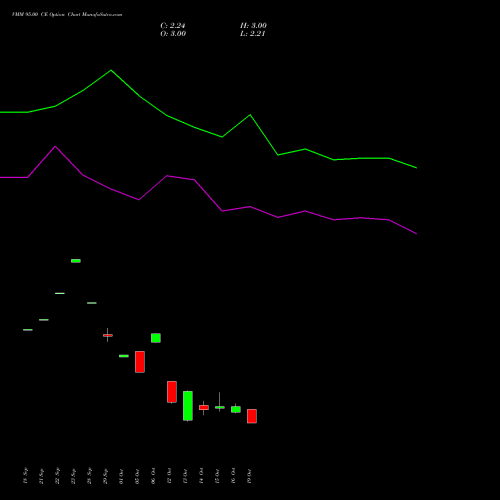Click the green bar above 18 Sep
The image size is (500, 500).
click(28, 330)
